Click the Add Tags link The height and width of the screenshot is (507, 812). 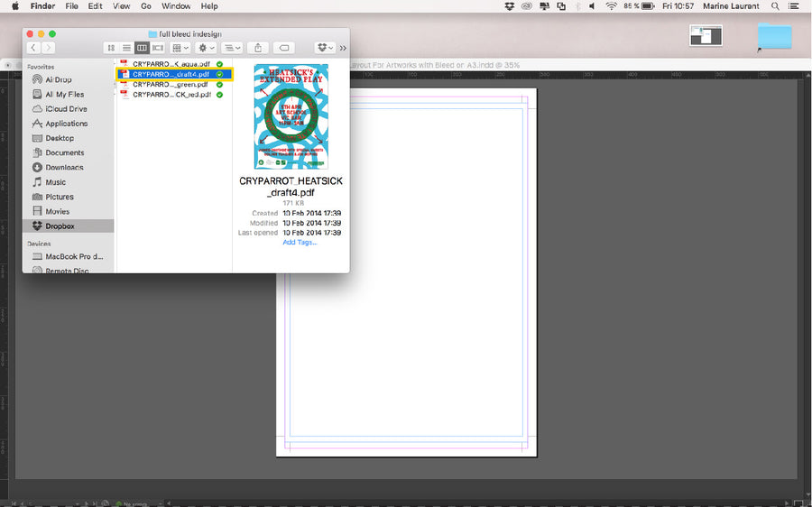point(300,243)
